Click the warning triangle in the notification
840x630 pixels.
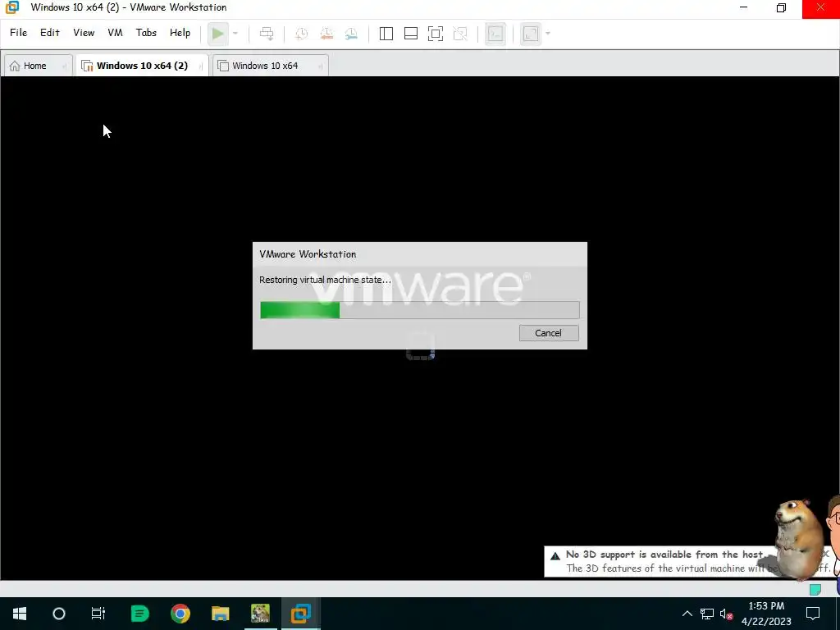point(555,555)
